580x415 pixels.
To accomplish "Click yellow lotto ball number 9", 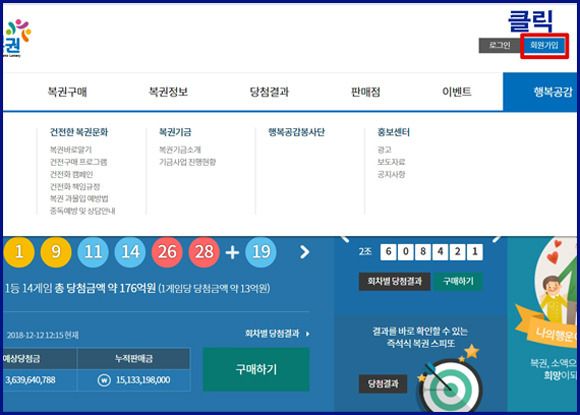I will pyautogui.click(x=56, y=252).
